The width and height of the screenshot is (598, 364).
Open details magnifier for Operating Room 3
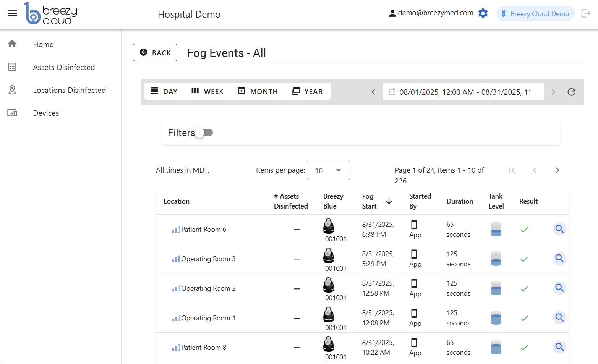(559, 259)
